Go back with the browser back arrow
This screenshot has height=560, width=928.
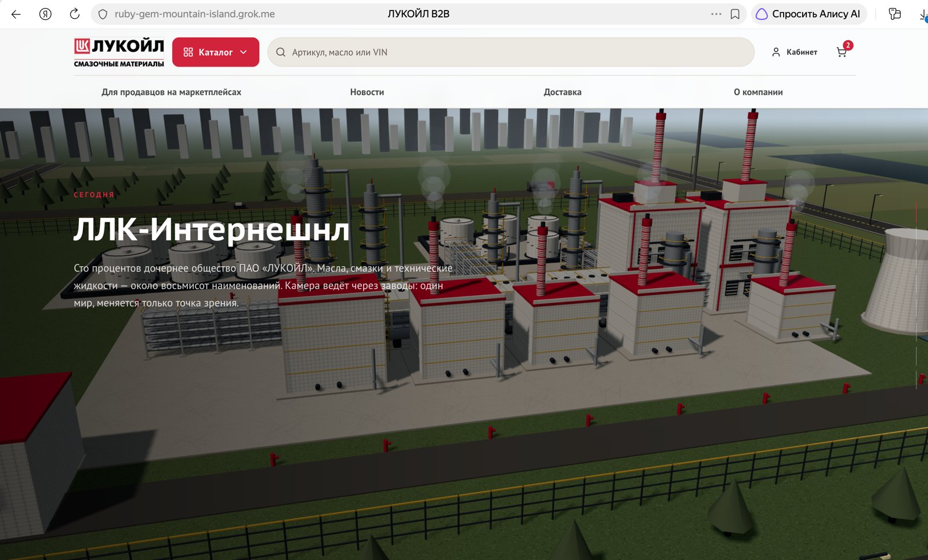point(16,14)
